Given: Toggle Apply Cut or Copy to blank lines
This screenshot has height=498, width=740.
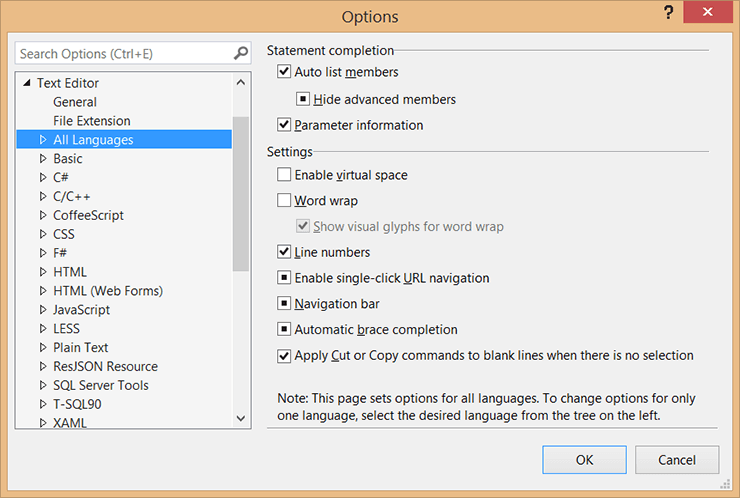Looking at the screenshot, I should click(x=284, y=355).
